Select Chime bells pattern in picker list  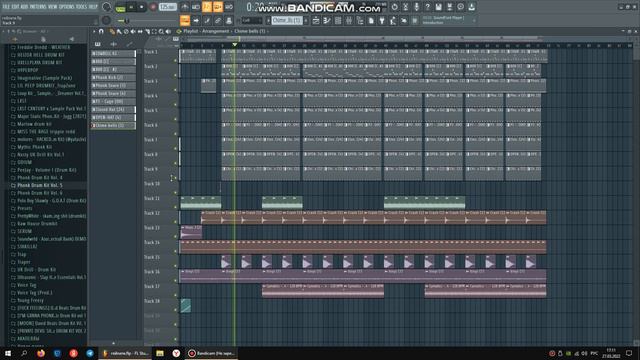(113, 126)
